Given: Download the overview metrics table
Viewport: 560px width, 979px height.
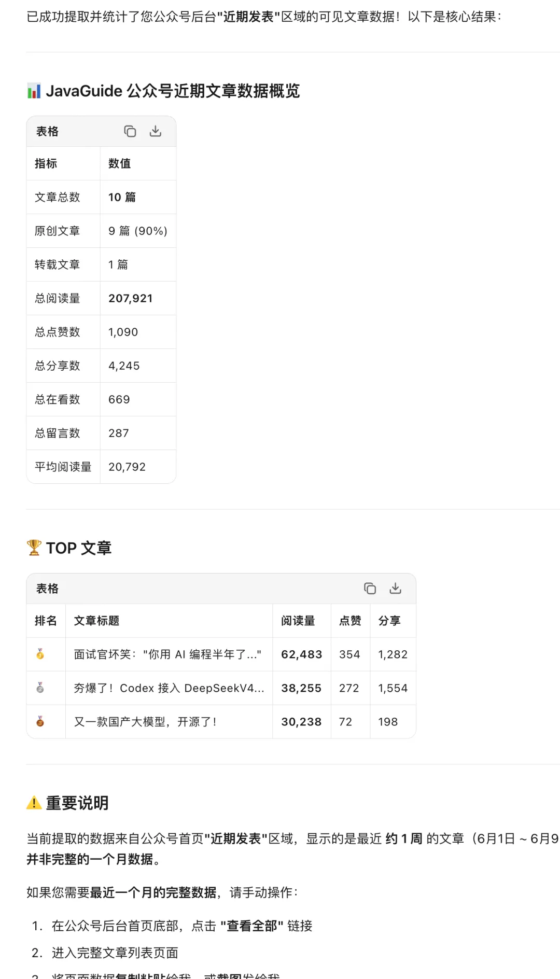Looking at the screenshot, I should [x=156, y=131].
